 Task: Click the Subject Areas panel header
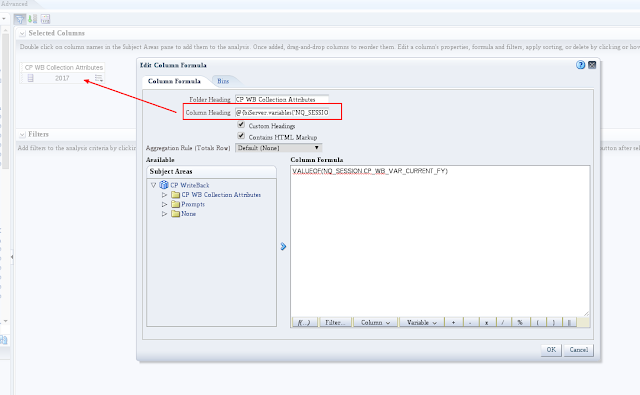click(x=211, y=171)
